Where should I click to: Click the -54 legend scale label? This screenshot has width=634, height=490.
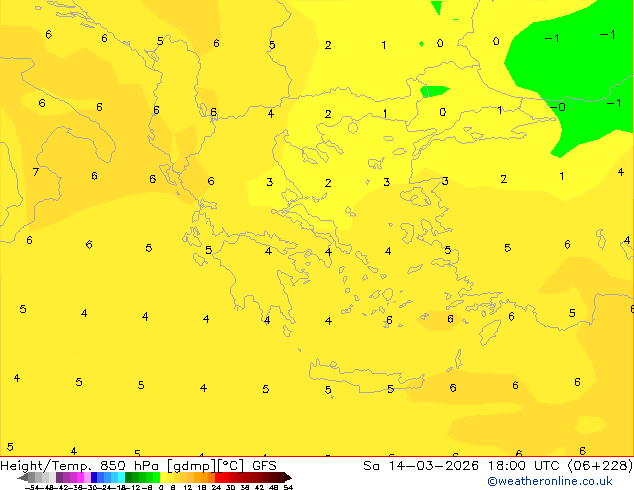(x=32, y=487)
